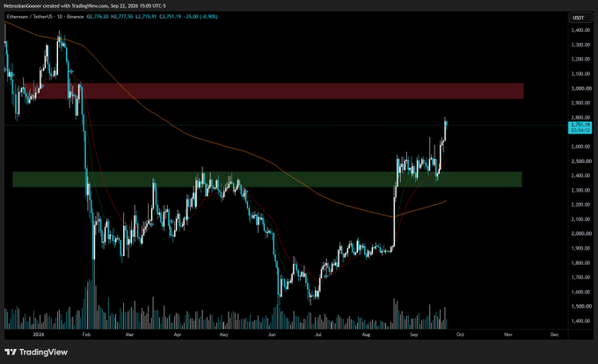Click the Nov time axis label
Viewport: 598px width, 364px height.
tap(508, 334)
